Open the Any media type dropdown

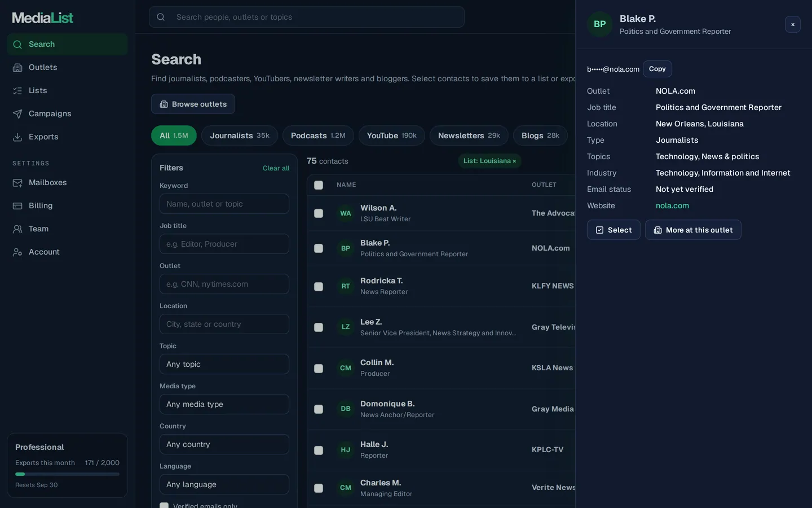tap(224, 404)
